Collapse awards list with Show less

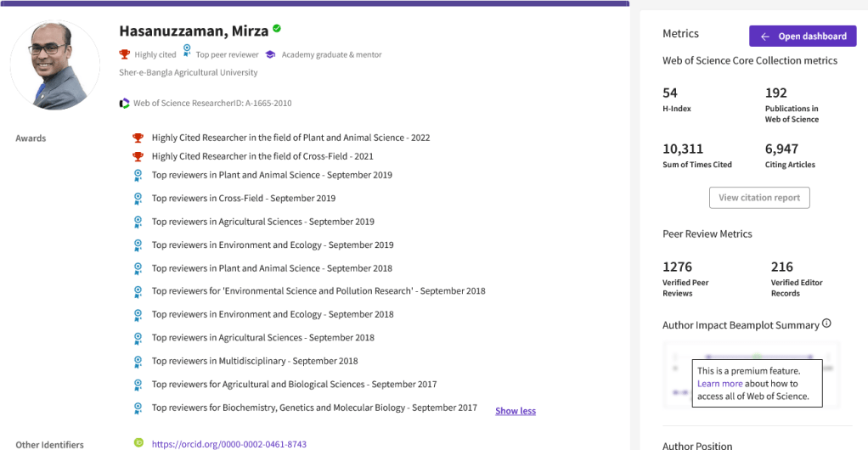click(x=516, y=411)
